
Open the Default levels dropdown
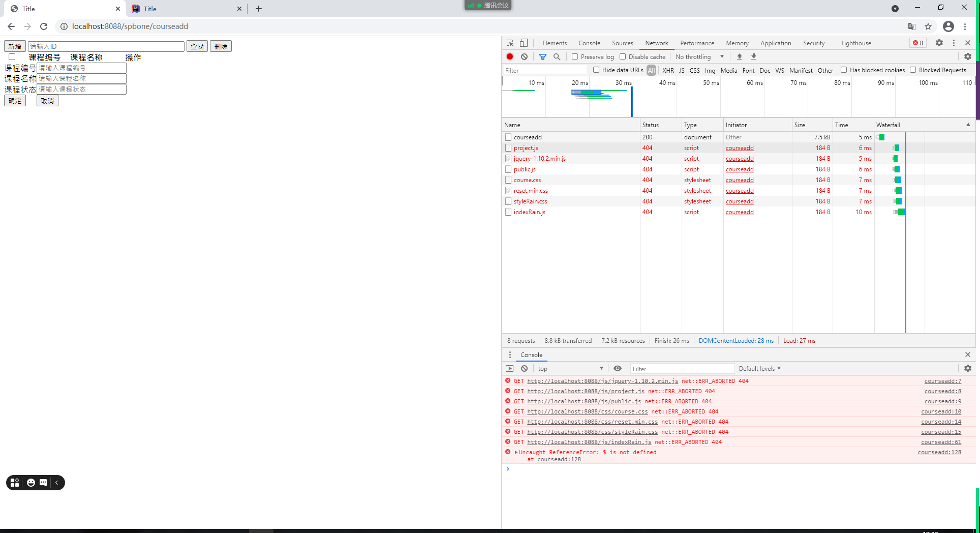point(759,368)
